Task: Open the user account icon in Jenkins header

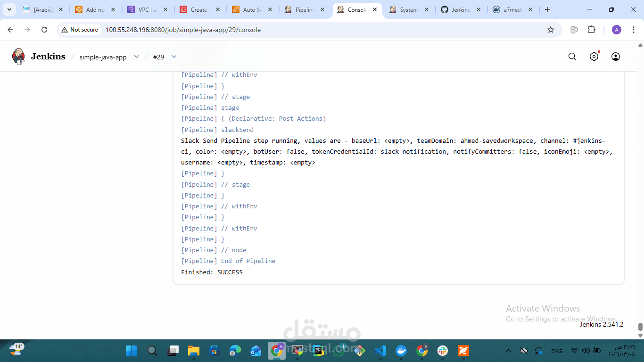Action: coord(616,57)
